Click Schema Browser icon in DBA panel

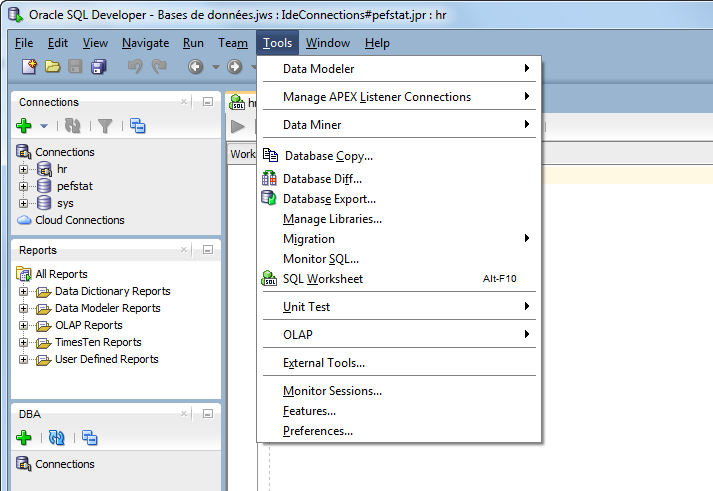click(x=89, y=438)
